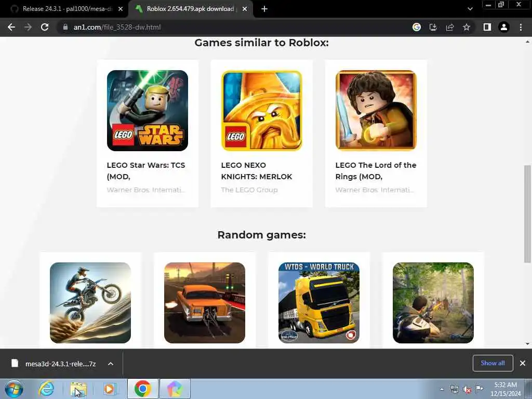
Task: Open WTDS World Truck game thumbnail
Action: click(x=319, y=303)
